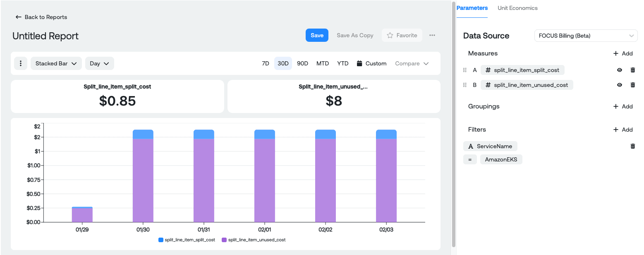Open the Custom date range calendar

pos(371,63)
